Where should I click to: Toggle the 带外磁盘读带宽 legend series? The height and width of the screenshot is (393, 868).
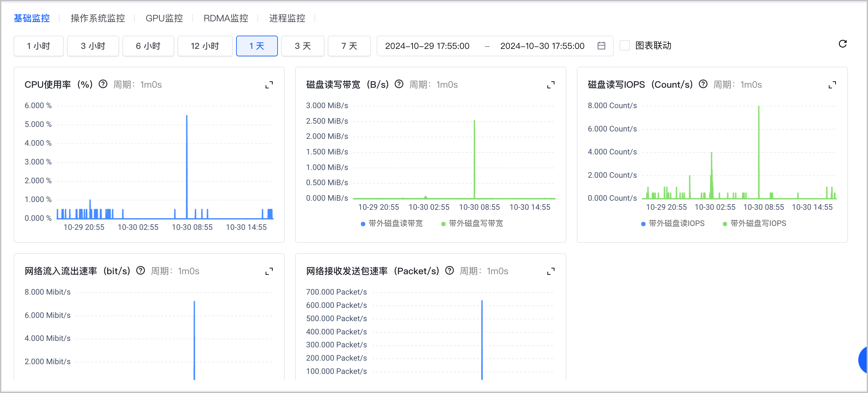tap(392, 224)
